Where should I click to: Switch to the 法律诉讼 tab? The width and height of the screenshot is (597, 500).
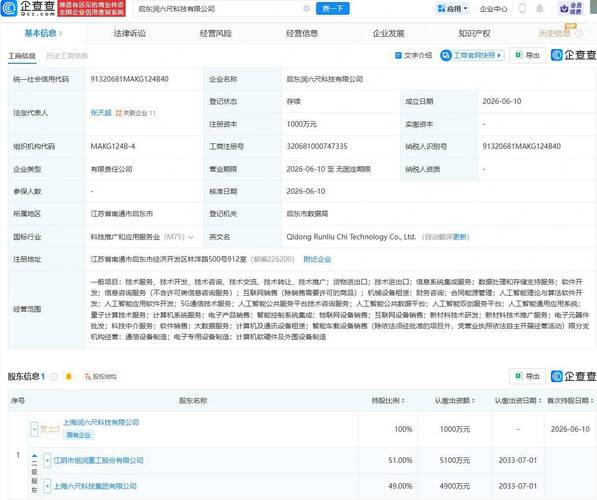click(129, 34)
